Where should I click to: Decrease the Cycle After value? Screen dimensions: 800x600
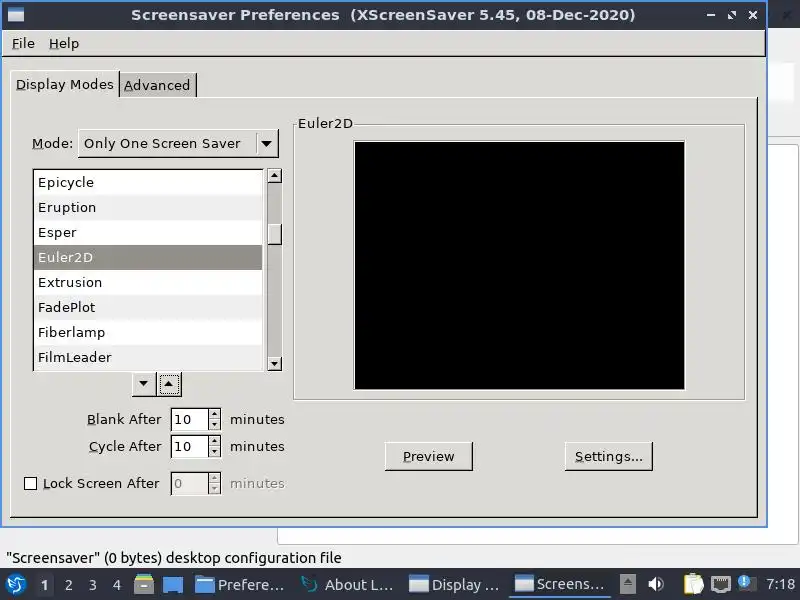click(x=215, y=452)
